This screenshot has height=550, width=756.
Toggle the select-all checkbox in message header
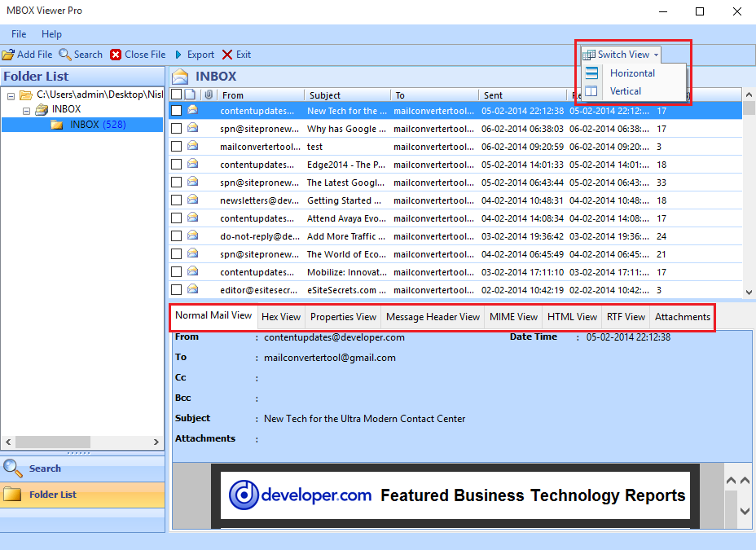176,95
